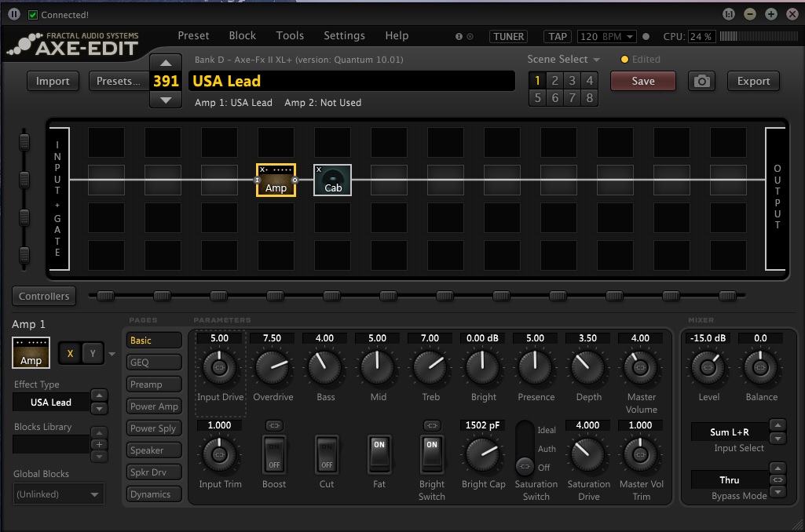
Task: Open the X/Y options dropdown arrow
Action: 112,354
